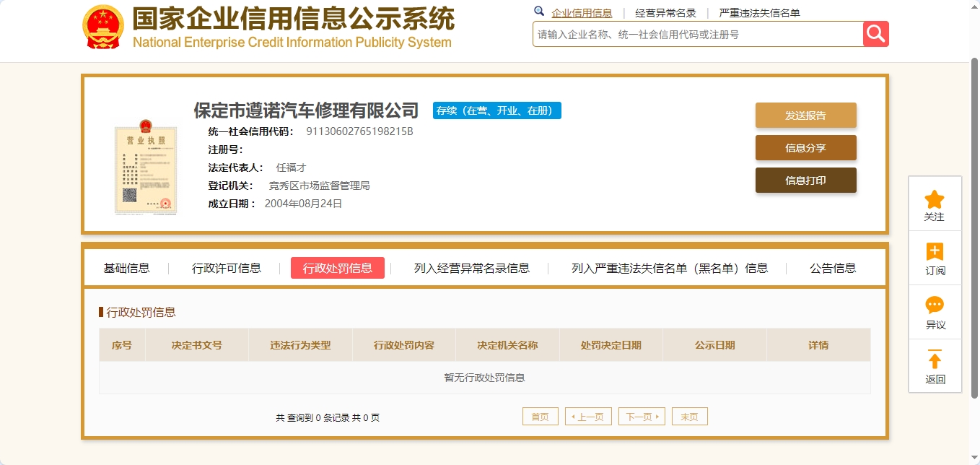Image resolution: width=980 pixels, height=465 pixels.
Task: Select the 企业信用信息 search category
Action: point(582,13)
